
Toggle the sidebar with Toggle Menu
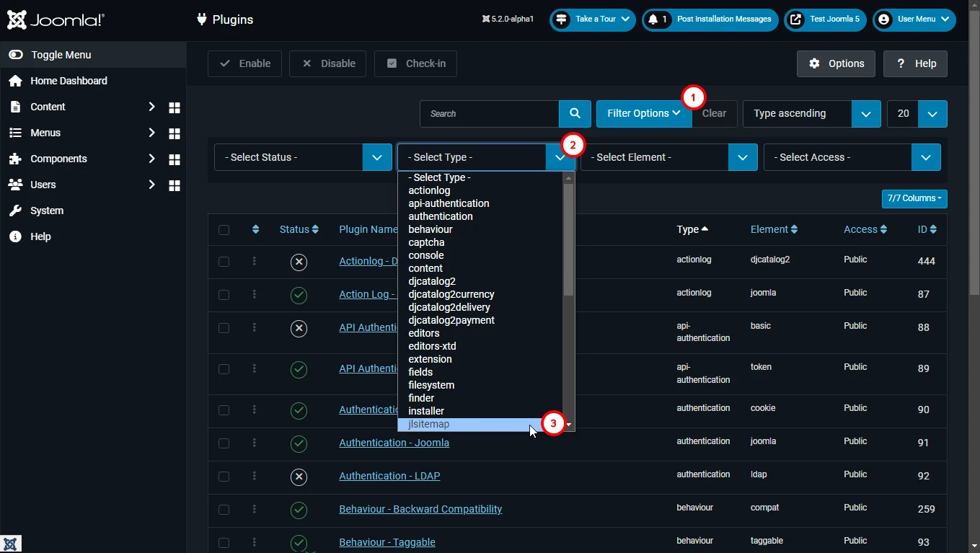pyautogui.click(x=93, y=55)
